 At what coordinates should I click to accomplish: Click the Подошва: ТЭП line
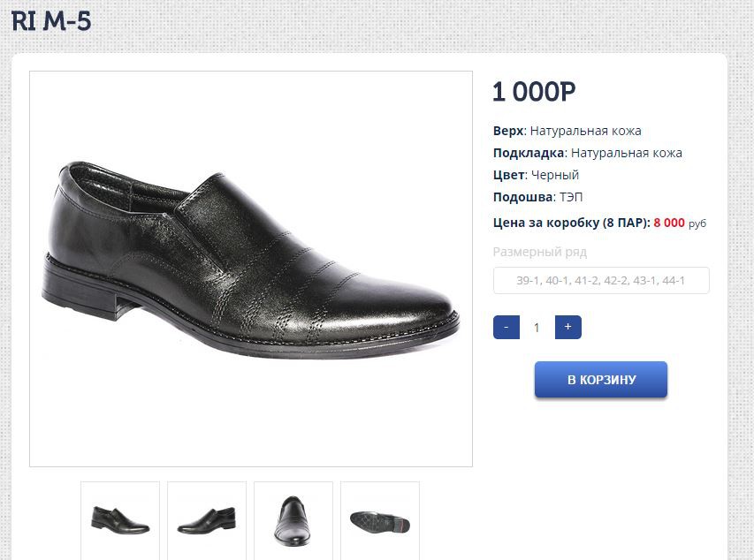(537, 197)
